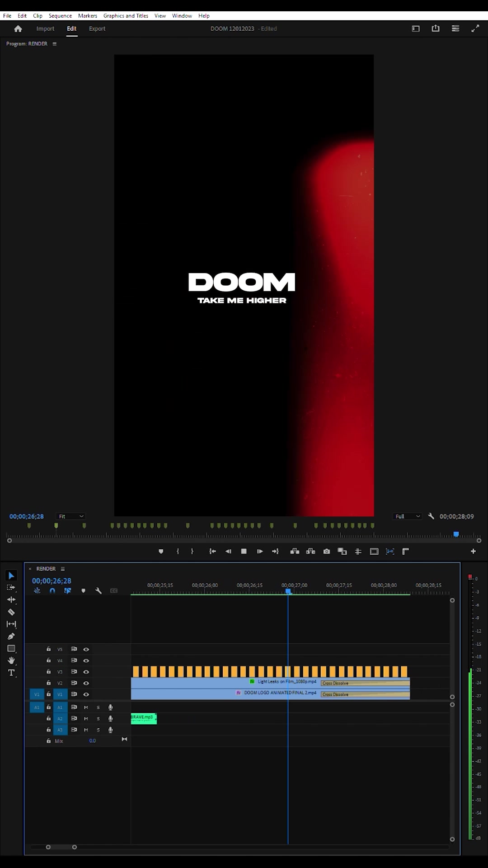This screenshot has width=488, height=868.
Task: Open Graphics and Titles menu
Action: click(126, 16)
